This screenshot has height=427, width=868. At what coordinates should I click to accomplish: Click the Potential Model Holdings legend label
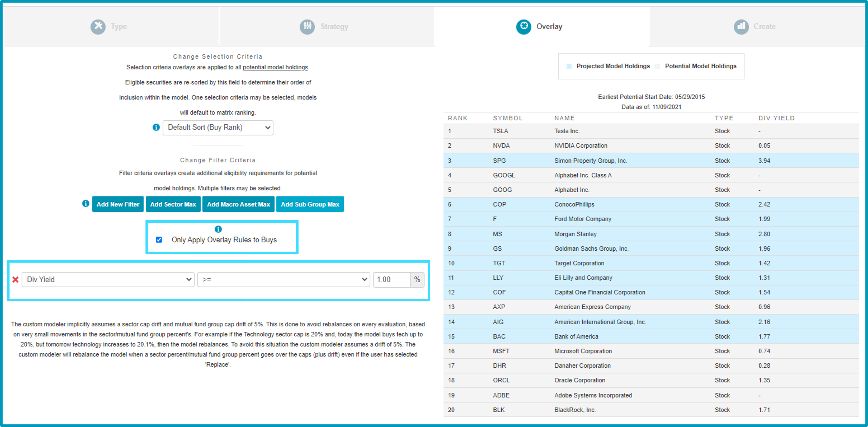tap(701, 66)
